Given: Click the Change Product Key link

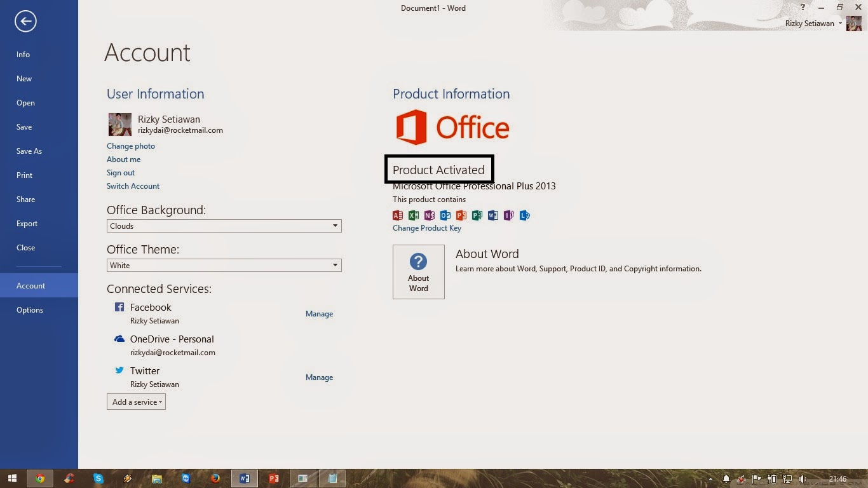Looking at the screenshot, I should coord(427,228).
